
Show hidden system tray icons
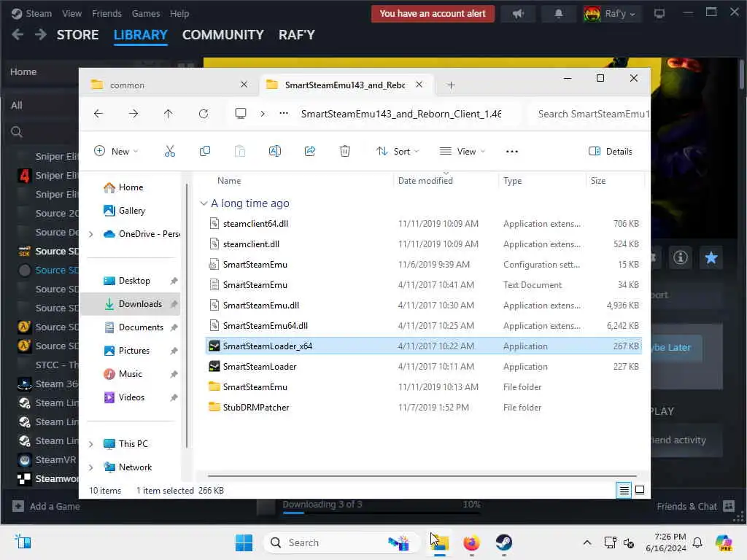click(587, 542)
